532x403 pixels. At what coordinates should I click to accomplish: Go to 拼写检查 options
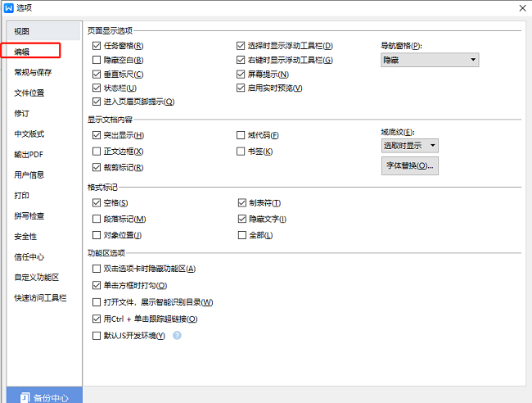(x=29, y=216)
